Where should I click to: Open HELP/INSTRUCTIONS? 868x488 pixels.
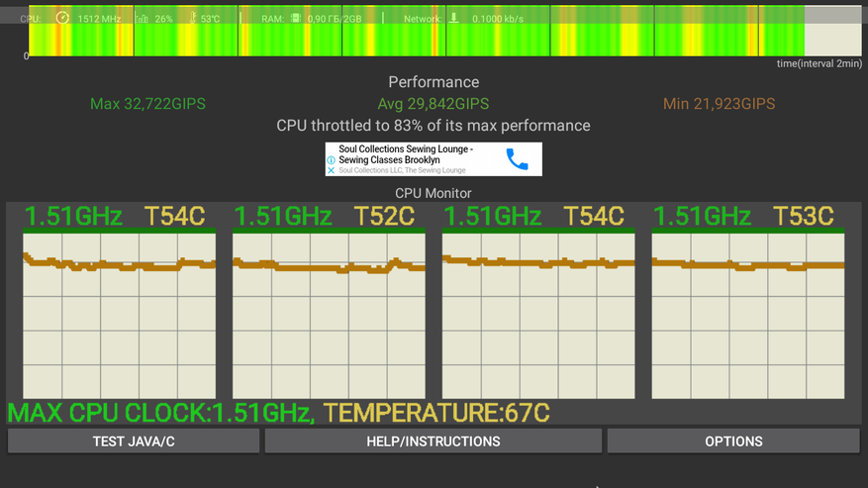coord(433,441)
